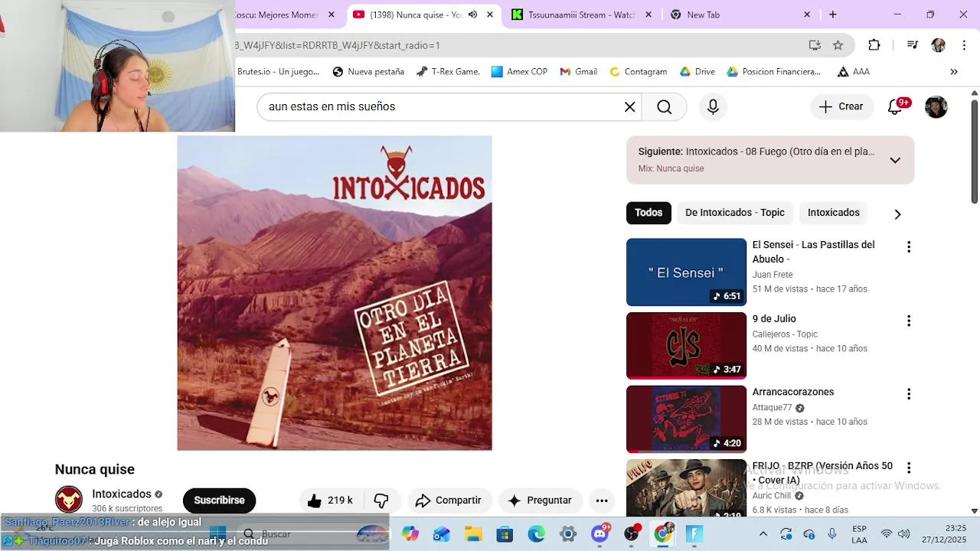
Task: Show hidden bookmarks with double chevron
Action: pyautogui.click(x=954, y=72)
